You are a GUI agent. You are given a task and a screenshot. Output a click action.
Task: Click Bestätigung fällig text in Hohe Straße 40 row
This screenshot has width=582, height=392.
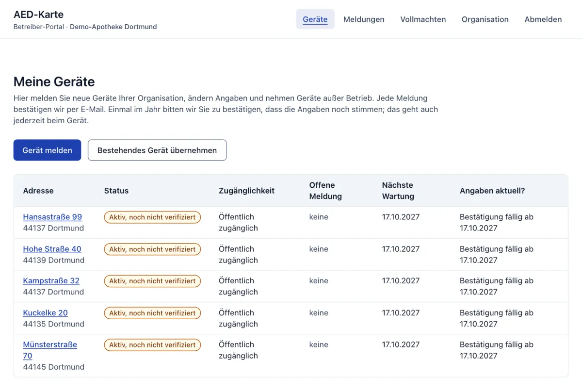point(497,254)
